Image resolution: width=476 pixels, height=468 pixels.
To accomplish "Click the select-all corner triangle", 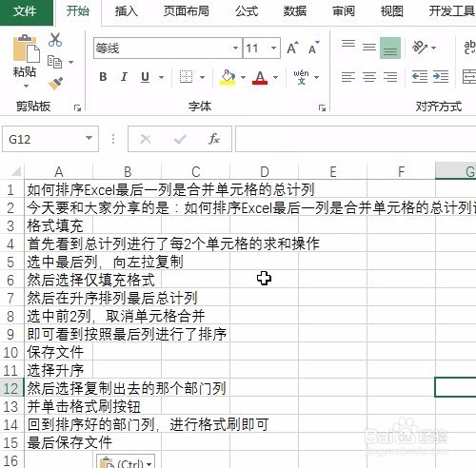I will click(x=16, y=171).
